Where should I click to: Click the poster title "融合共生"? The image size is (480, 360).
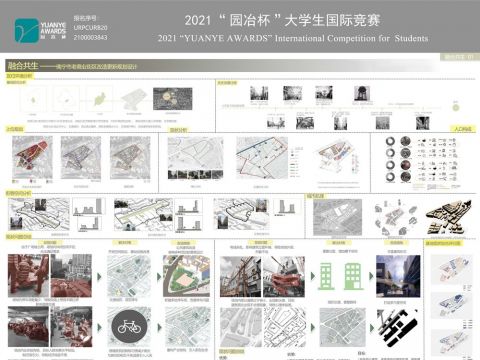click(23, 66)
